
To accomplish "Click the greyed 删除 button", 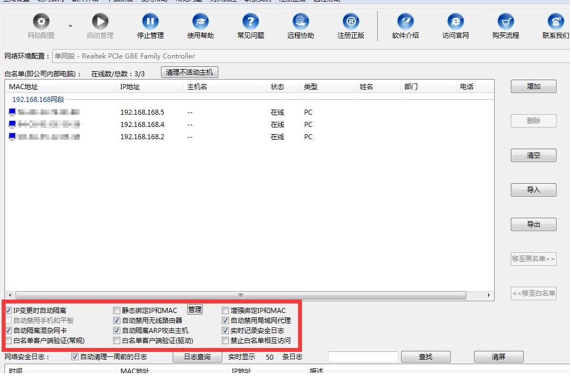I will tap(534, 121).
